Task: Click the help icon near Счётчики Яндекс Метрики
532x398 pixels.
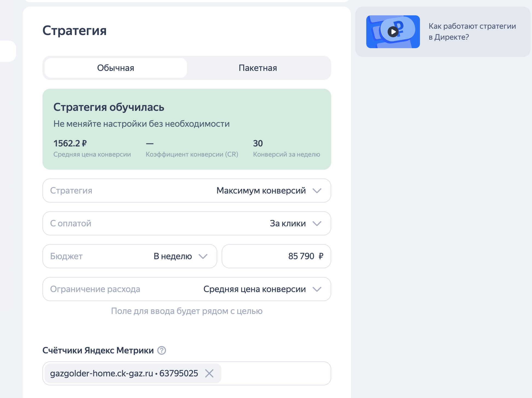Action: [x=162, y=350]
